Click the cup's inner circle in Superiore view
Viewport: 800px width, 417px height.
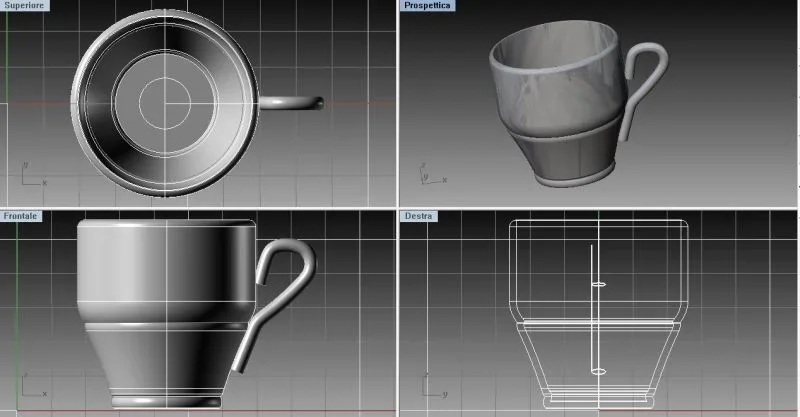click(165, 104)
